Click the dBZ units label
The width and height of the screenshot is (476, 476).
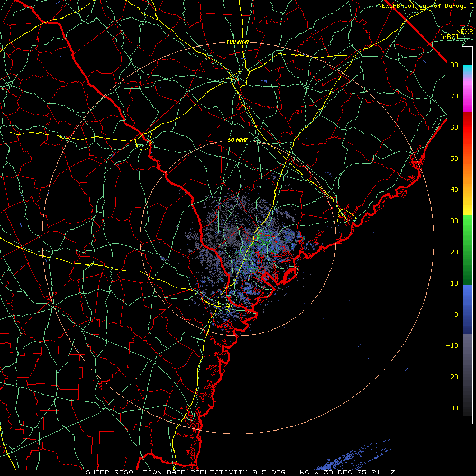(x=449, y=37)
